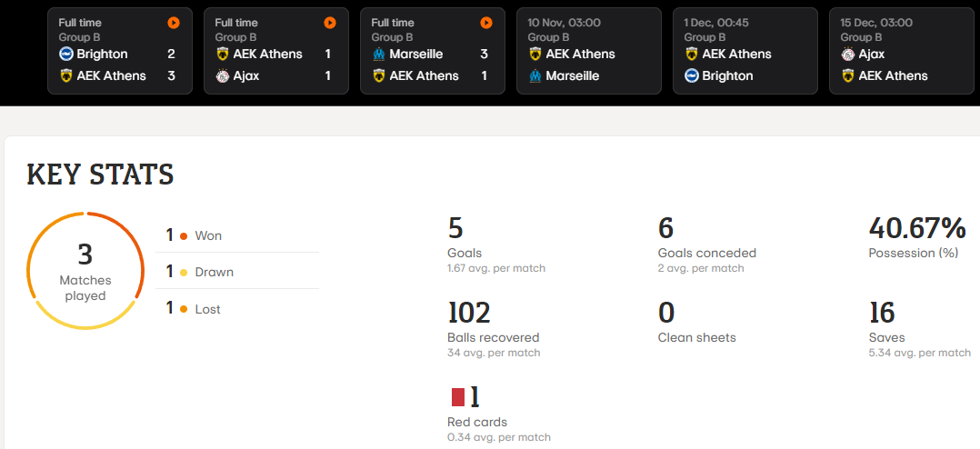Open the 1 Dec AEK Athens vs Brighton fixture

pos(745,51)
